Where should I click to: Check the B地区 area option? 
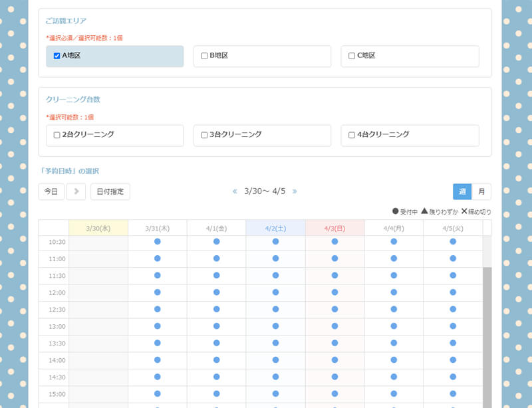pos(204,56)
